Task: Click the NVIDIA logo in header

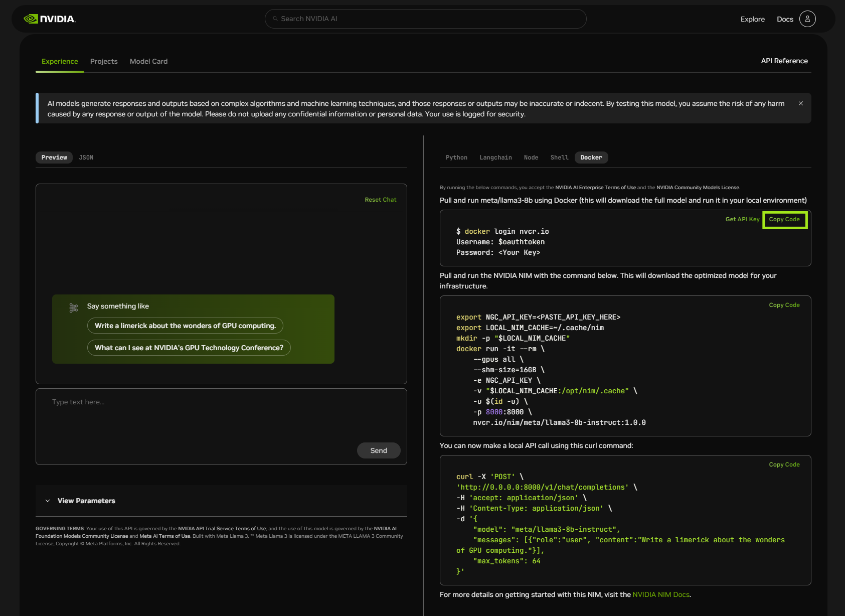Action: click(x=50, y=19)
